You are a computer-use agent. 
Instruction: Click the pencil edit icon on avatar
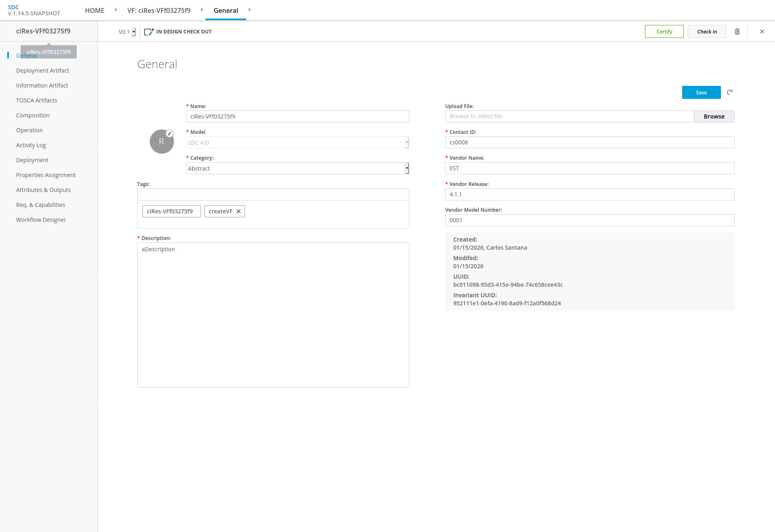pyautogui.click(x=170, y=134)
